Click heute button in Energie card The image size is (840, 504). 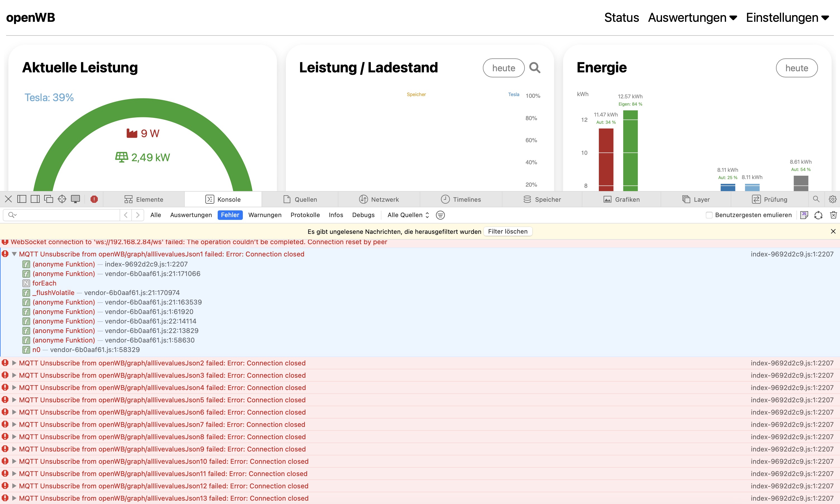tap(796, 68)
